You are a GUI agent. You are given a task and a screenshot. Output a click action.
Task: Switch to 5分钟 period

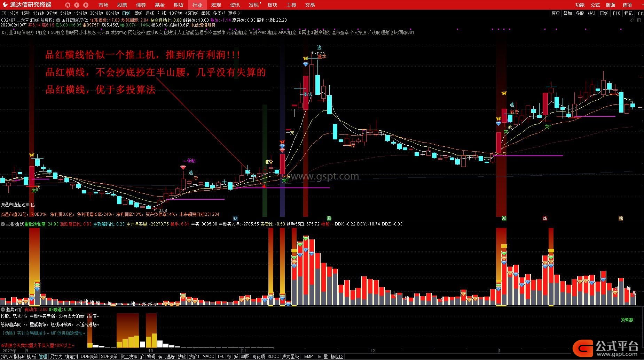coord(65,13)
